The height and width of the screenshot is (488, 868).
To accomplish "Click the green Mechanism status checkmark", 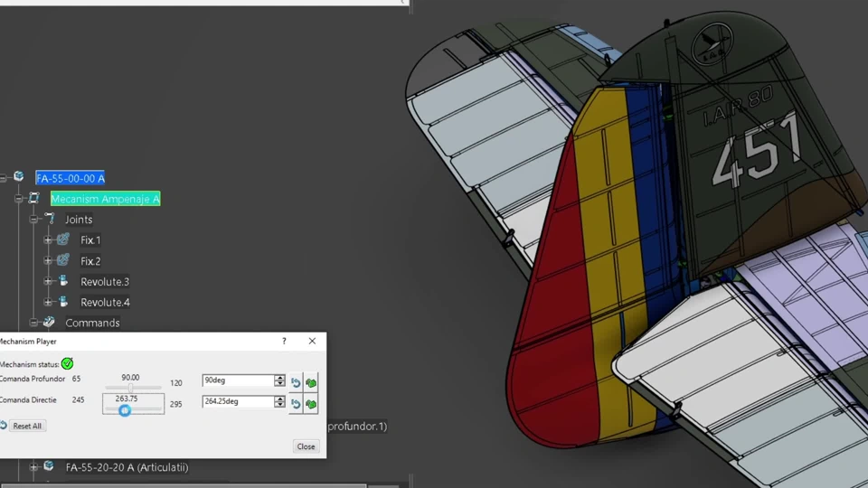I will coord(68,364).
